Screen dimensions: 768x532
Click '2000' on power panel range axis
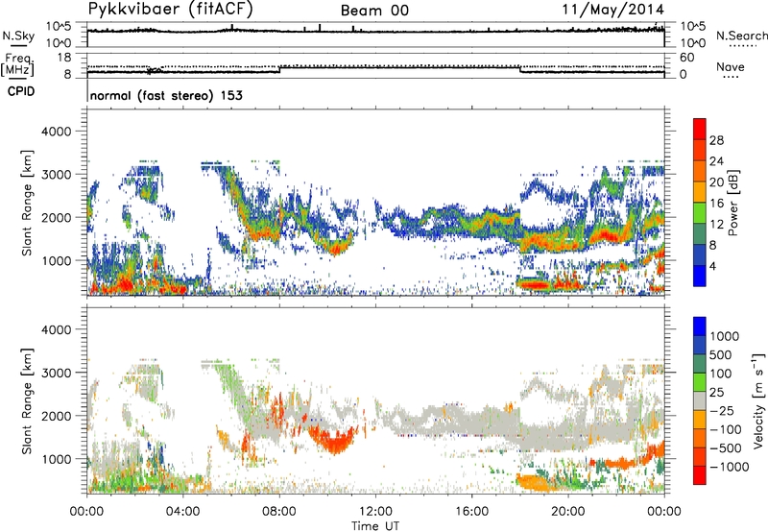pos(57,217)
